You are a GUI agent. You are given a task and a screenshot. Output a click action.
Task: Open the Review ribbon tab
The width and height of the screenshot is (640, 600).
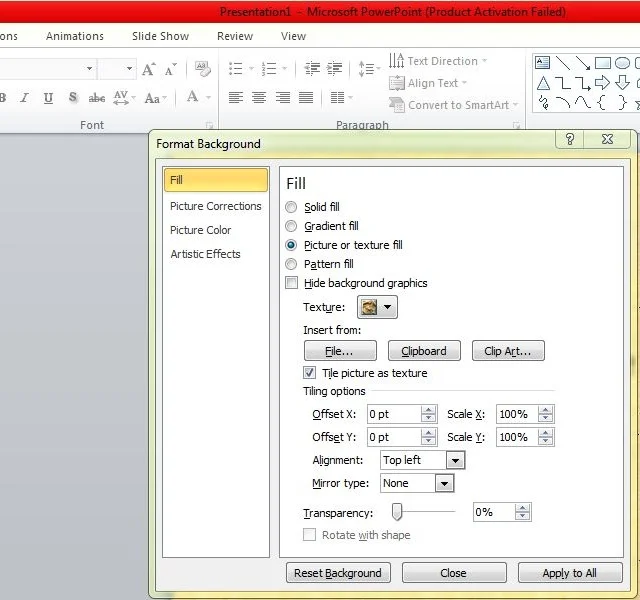[x=235, y=36]
